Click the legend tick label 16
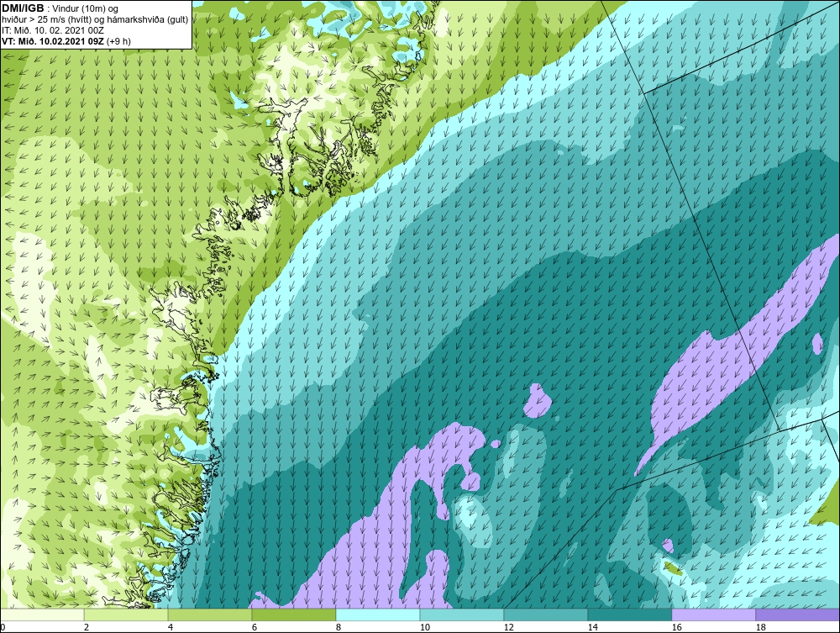 coord(676,627)
